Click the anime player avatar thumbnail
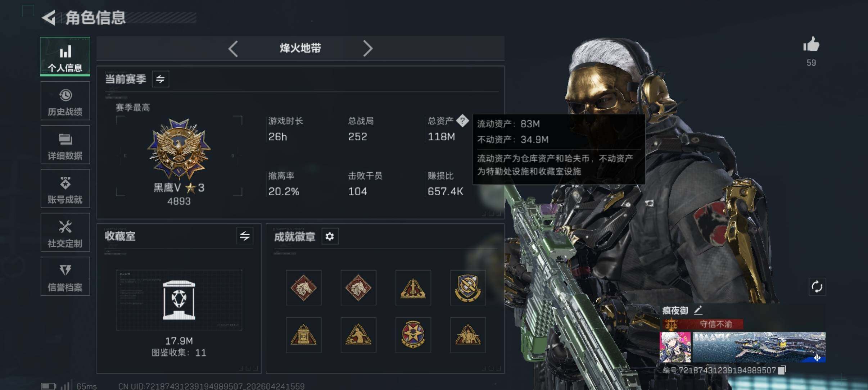The width and height of the screenshot is (868, 390). [x=675, y=347]
